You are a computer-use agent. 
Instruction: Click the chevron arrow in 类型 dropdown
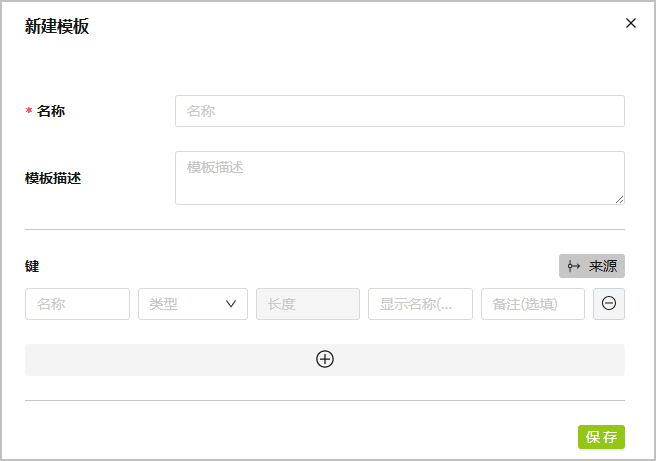point(231,304)
